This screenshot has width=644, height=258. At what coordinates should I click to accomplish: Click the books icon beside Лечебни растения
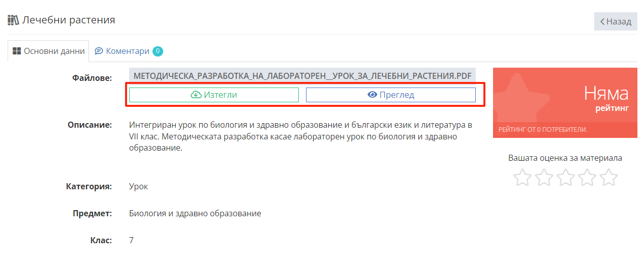point(13,20)
